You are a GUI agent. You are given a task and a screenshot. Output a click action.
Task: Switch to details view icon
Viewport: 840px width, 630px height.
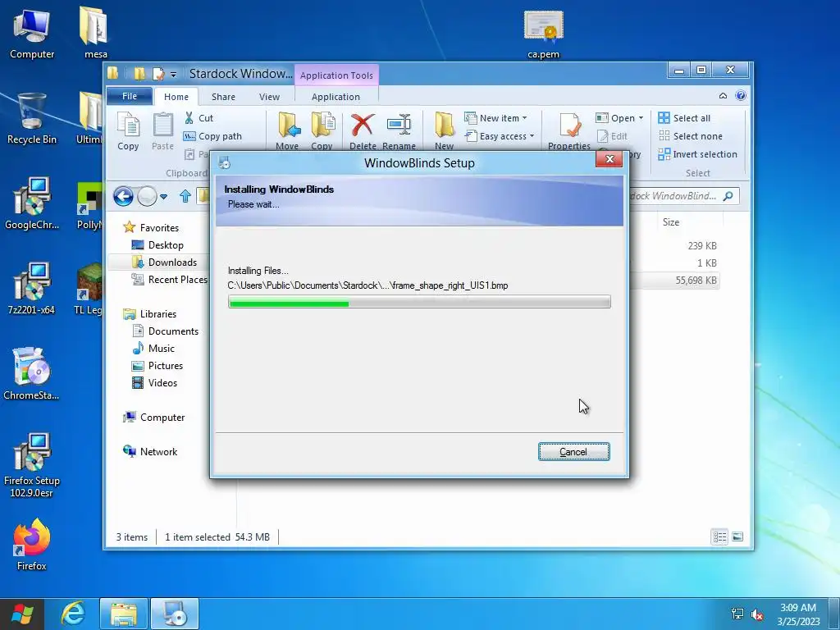719,536
